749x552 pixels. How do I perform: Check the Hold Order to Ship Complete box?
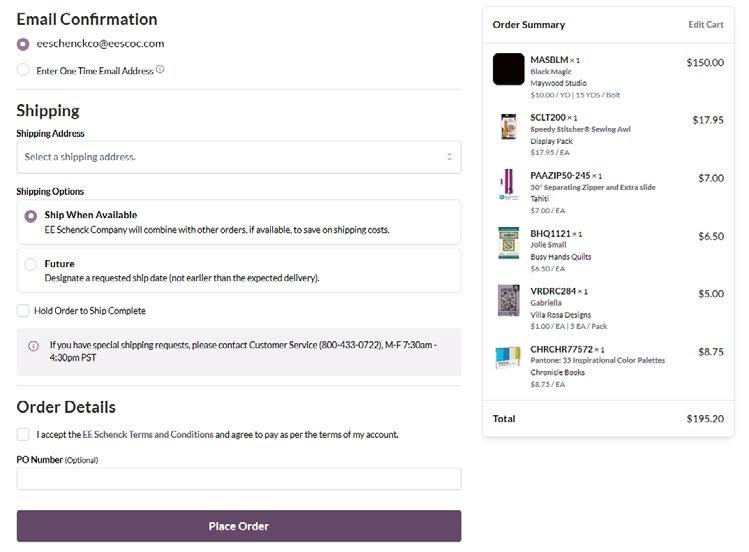[23, 311]
